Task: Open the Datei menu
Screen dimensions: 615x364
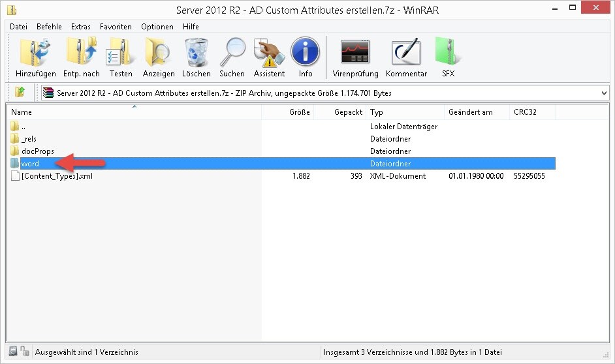Action: [x=18, y=27]
